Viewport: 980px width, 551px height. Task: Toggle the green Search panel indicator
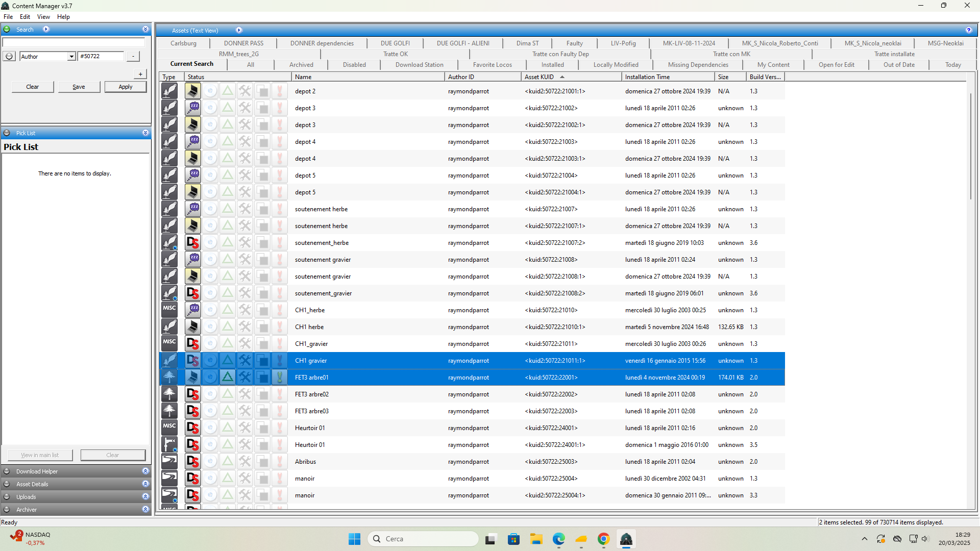point(7,30)
